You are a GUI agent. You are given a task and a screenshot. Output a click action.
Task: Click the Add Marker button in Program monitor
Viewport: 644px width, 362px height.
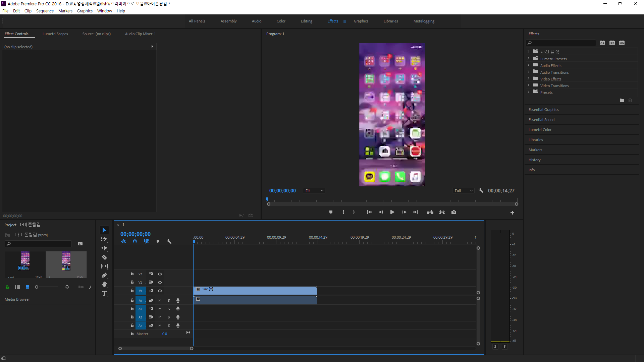[x=331, y=212]
